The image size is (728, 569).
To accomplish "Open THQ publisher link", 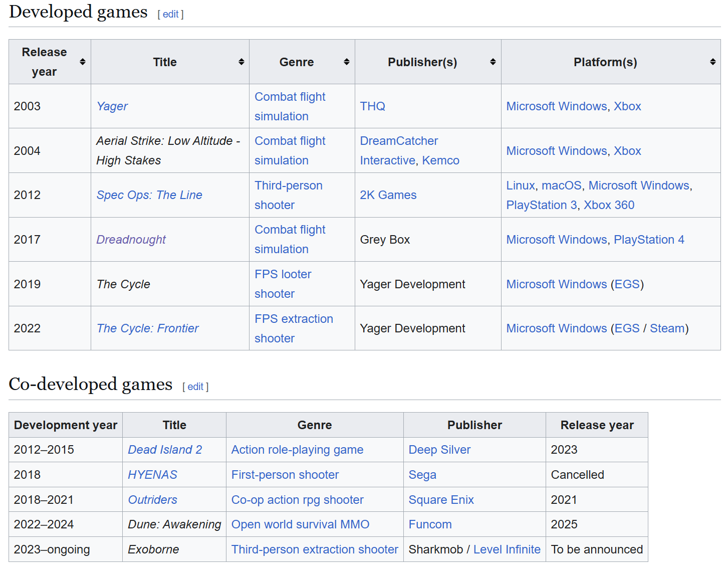I will [x=373, y=106].
